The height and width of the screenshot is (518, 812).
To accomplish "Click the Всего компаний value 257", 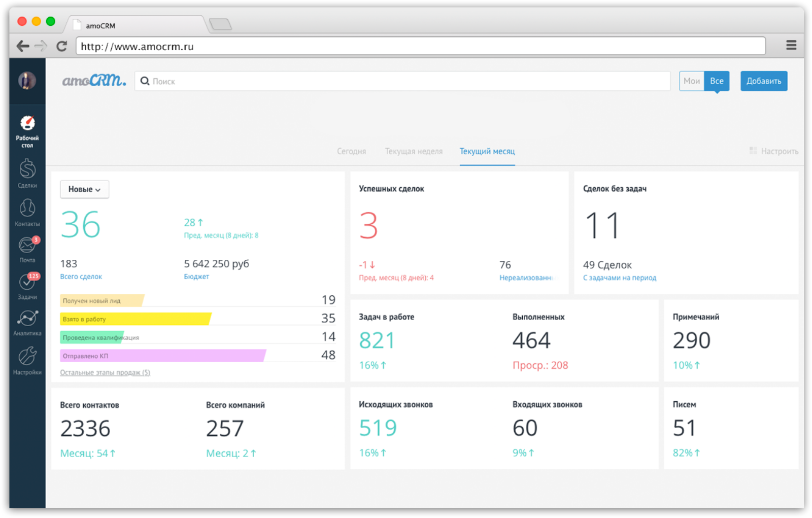I will (225, 429).
